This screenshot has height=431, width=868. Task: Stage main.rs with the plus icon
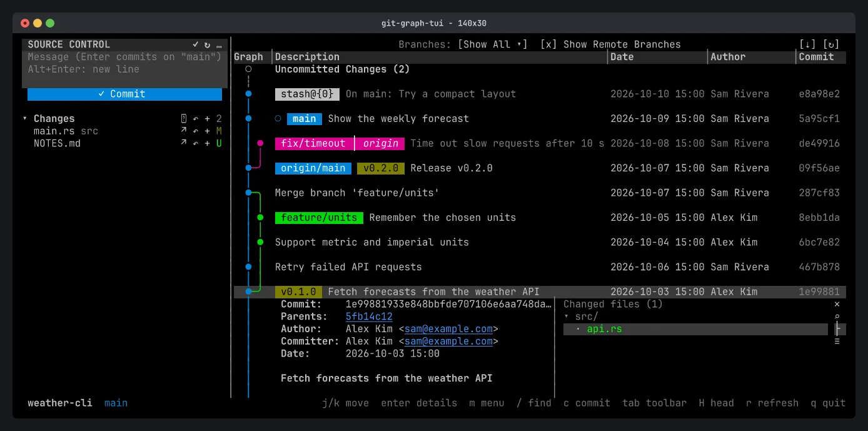coord(207,131)
